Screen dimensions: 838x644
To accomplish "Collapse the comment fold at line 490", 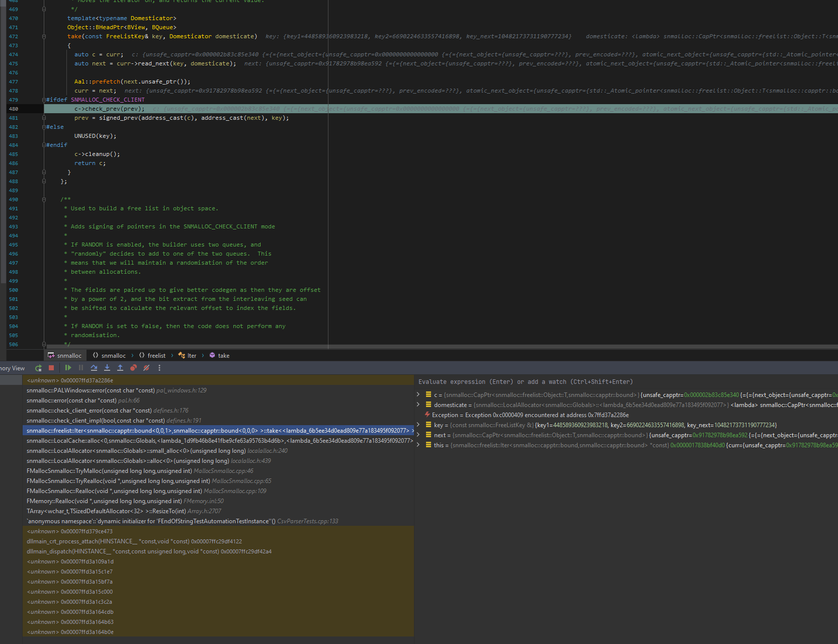I will [x=44, y=199].
